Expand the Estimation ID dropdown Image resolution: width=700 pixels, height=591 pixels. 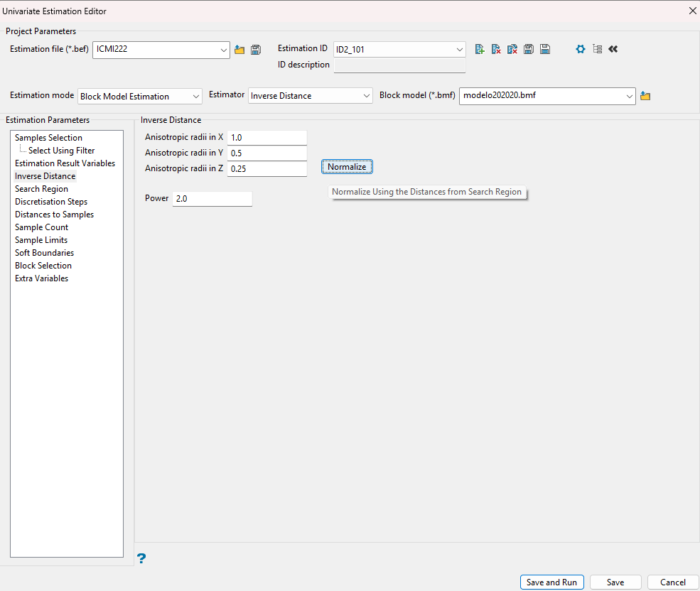tap(459, 50)
